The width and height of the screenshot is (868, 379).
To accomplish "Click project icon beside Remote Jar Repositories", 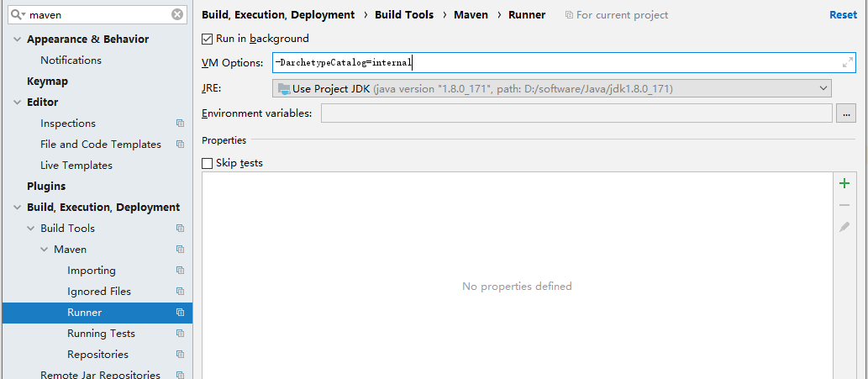I will [180, 375].
